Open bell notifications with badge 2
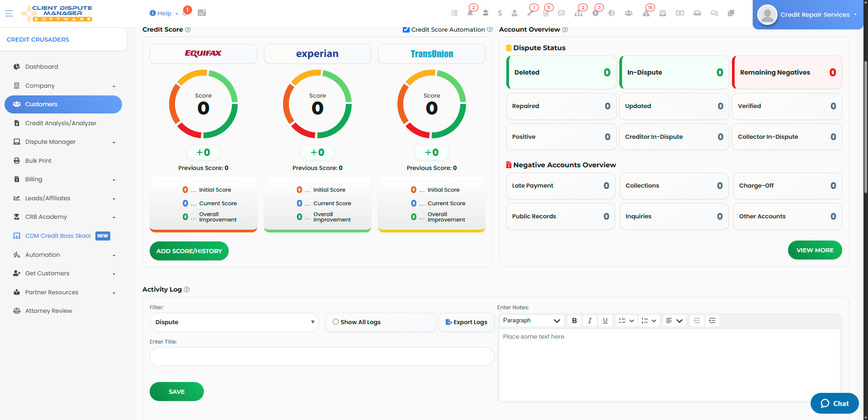868x420 pixels. click(x=470, y=13)
